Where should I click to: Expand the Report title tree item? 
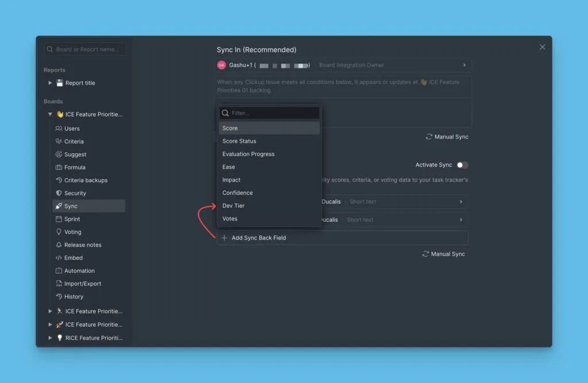pyautogui.click(x=51, y=83)
